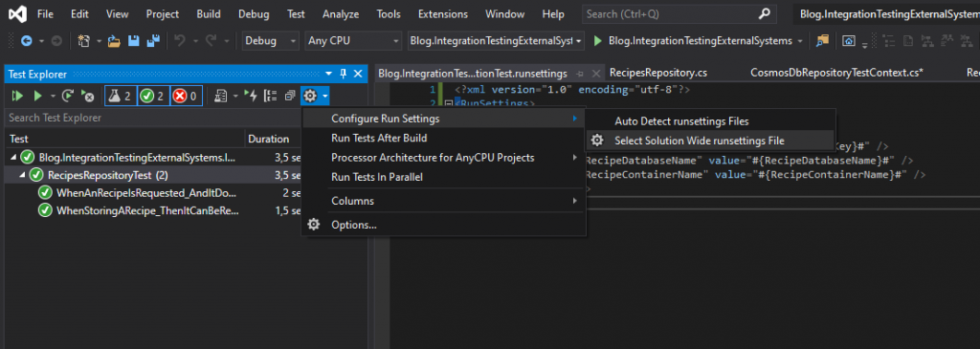
Task: Toggle the failed tests filter showing 0
Action: [x=187, y=96]
